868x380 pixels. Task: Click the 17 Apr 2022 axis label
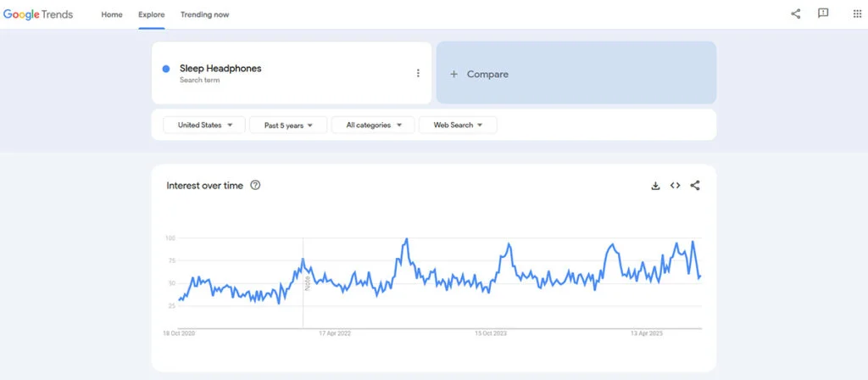click(334, 333)
